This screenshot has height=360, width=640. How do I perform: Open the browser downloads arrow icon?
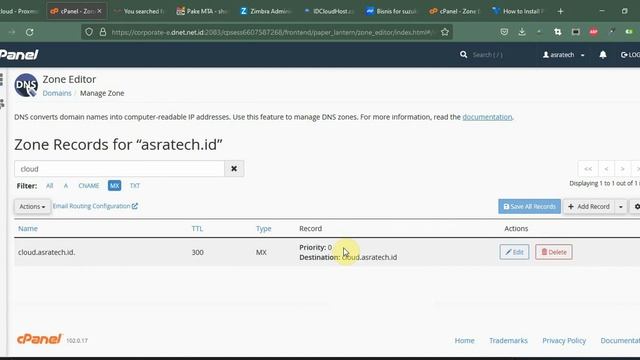(x=522, y=32)
